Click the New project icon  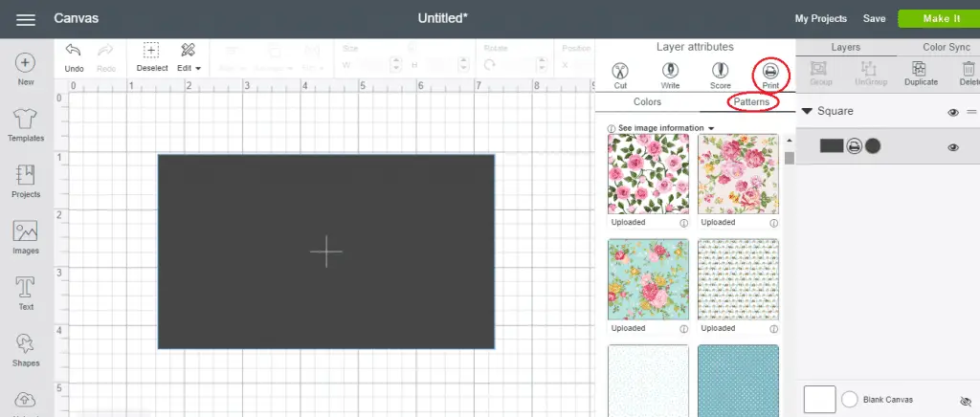click(x=25, y=62)
